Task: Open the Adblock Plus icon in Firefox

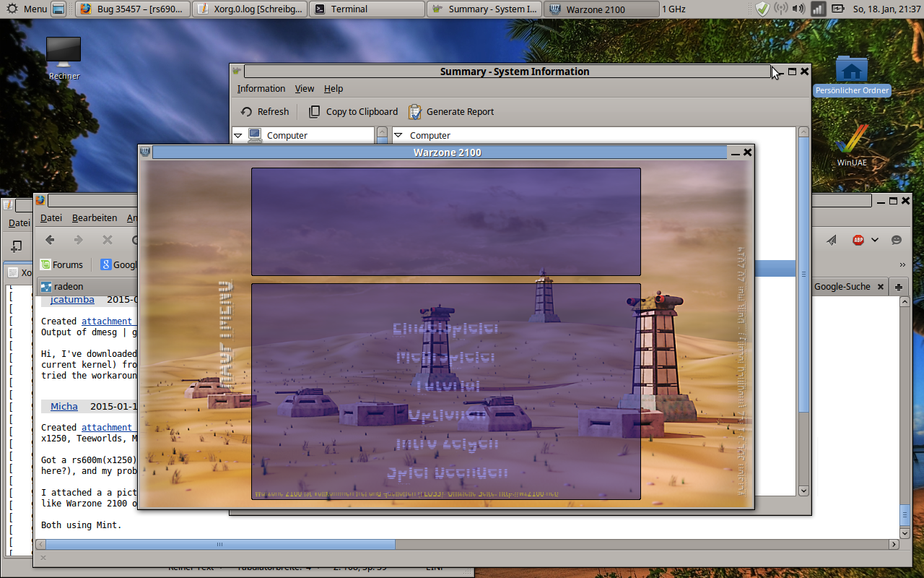Action: tap(858, 240)
